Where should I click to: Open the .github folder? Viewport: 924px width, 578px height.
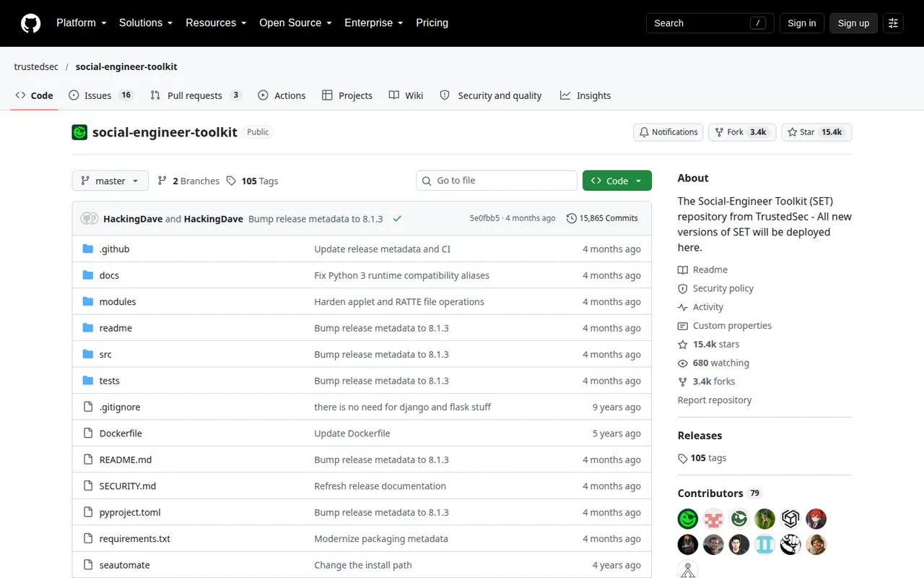114,249
